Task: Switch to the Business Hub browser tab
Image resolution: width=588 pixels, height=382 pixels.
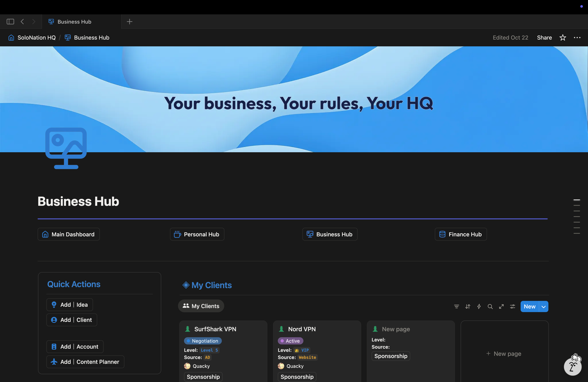Action: pos(74,22)
